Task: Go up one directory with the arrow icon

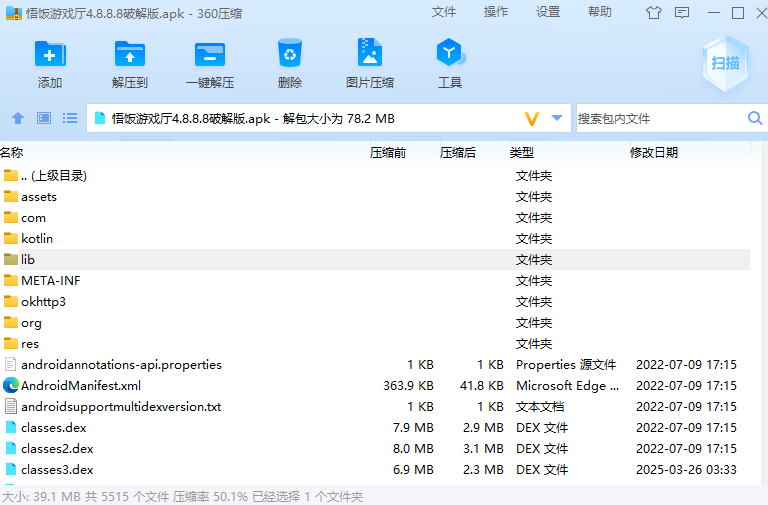Action: [x=18, y=118]
